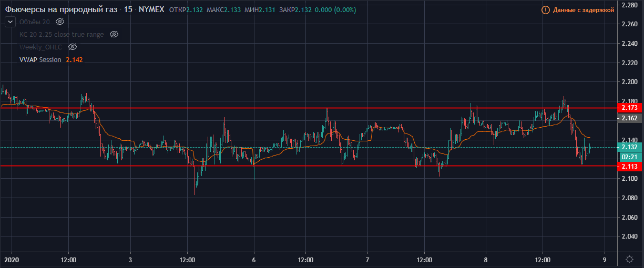
Task: Select the red 2.173 price level label
Action: tap(630, 108)
